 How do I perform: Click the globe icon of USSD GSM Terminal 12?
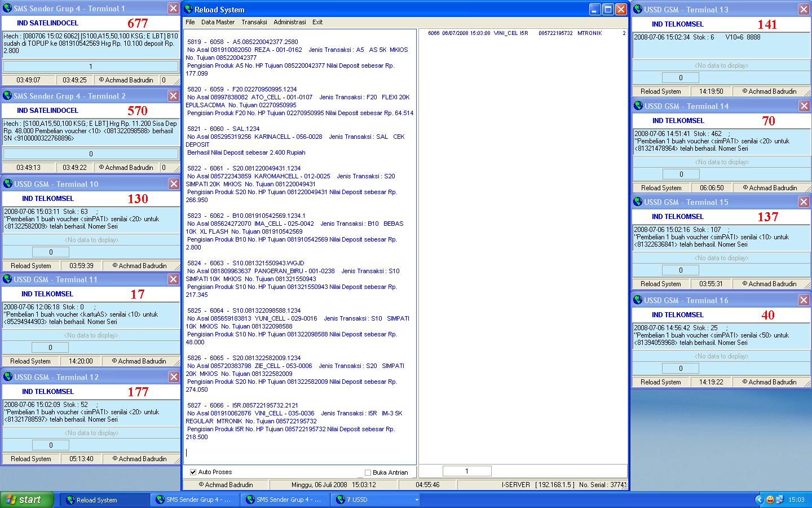(8, 376)
